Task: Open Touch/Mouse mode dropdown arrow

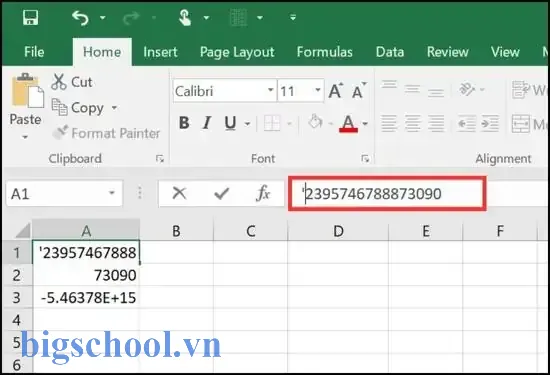Action: (x=206, y=17)
